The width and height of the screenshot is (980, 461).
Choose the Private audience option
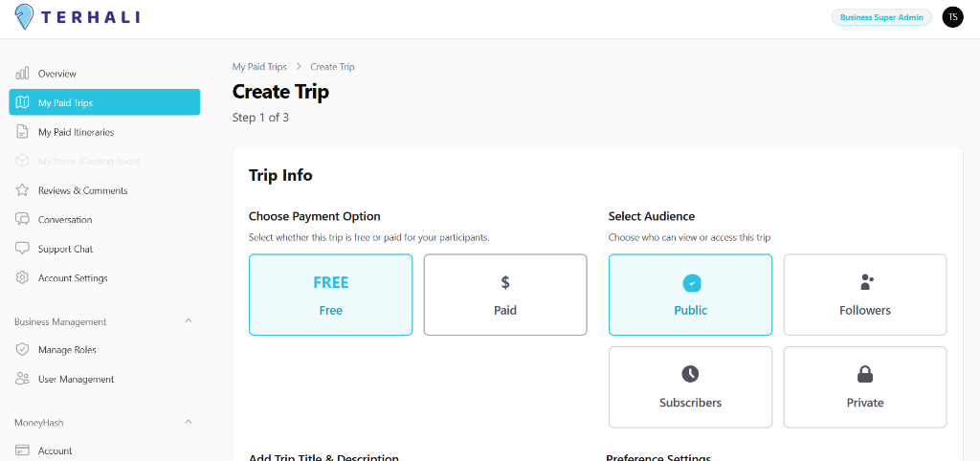pyautogui.click(x=864, y=386)
